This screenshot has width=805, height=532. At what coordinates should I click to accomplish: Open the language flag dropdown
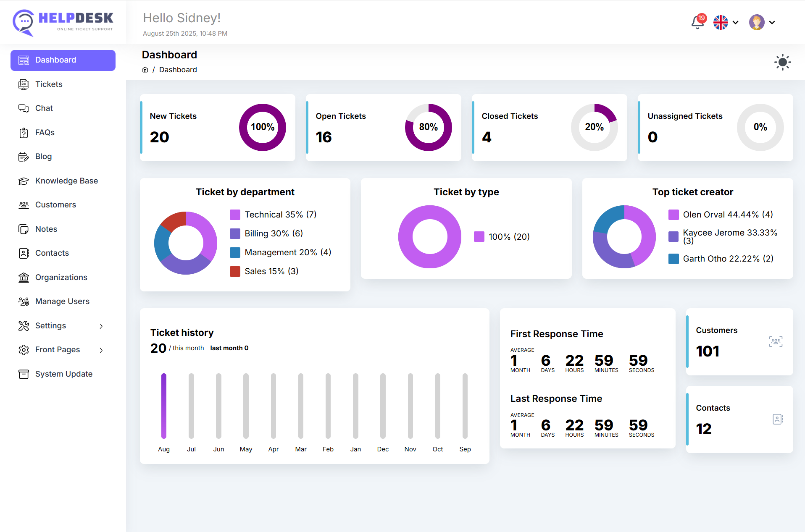tap(726, 23)
